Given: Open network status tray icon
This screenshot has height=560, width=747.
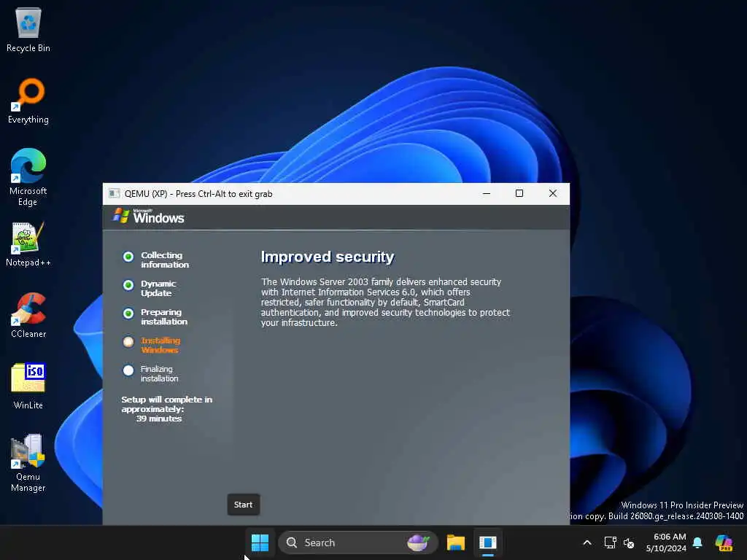Looking at the screenshot, I should [610, 542].
